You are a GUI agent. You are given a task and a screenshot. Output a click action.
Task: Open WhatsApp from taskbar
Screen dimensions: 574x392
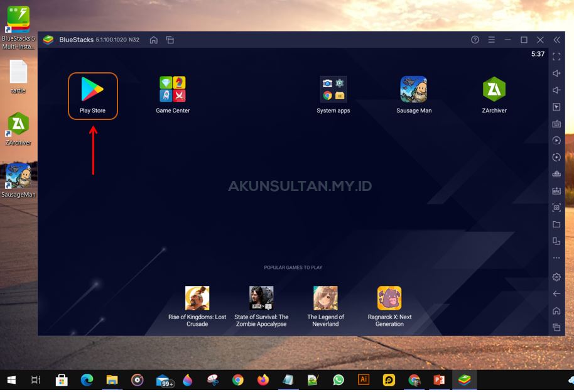338,380
